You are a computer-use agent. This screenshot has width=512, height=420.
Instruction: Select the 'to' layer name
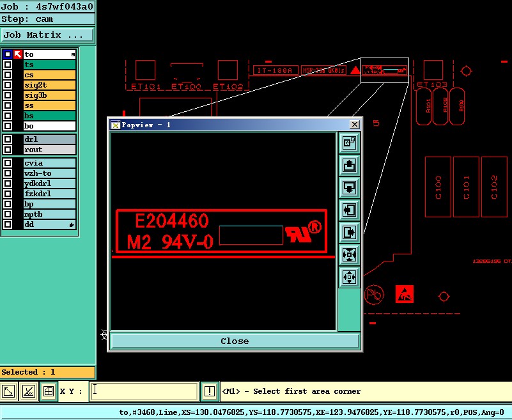[50, 54]
